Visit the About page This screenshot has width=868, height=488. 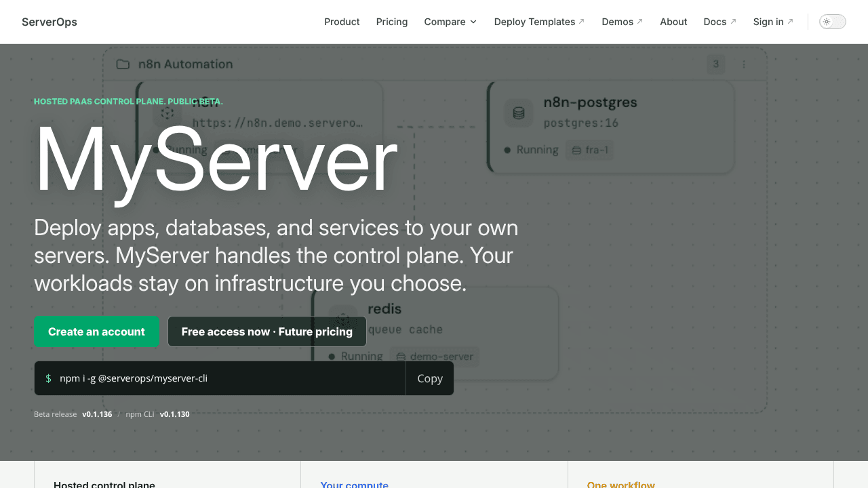click(x=673, y=22)
